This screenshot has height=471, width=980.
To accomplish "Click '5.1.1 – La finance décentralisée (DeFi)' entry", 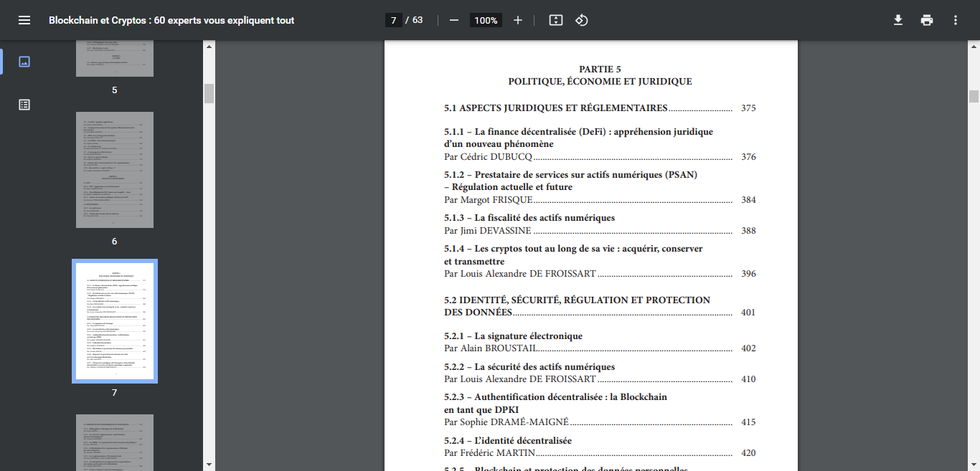I will (x=578, y=138).
